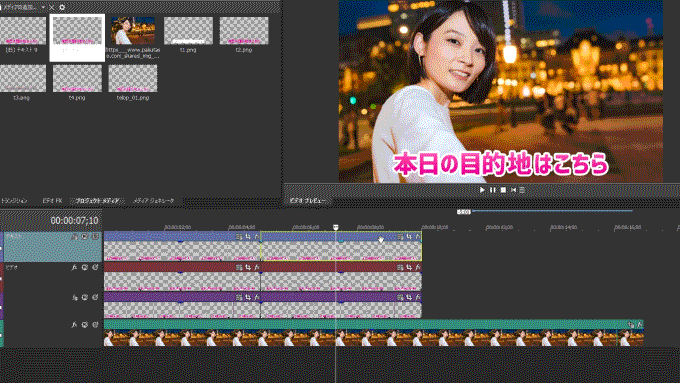Switch to the プロジェクト メディア tab
Screen dimensions: 680x383
point(98,201)
